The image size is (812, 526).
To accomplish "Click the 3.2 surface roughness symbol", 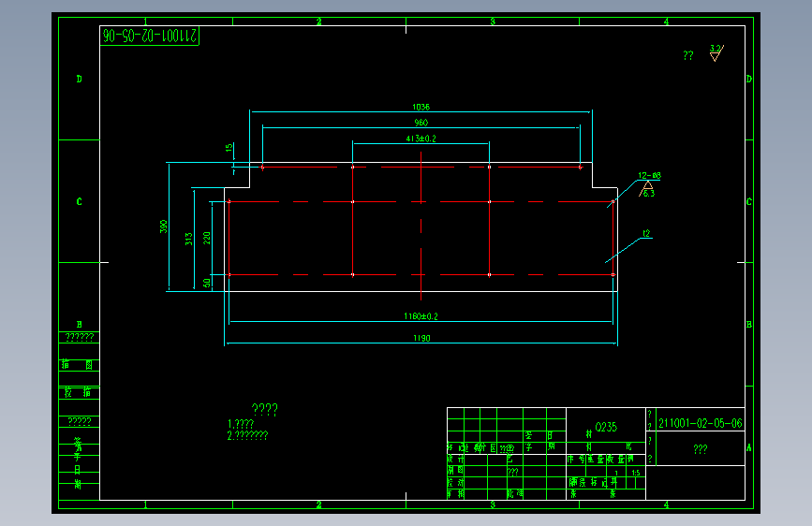I will click(716, 52).
